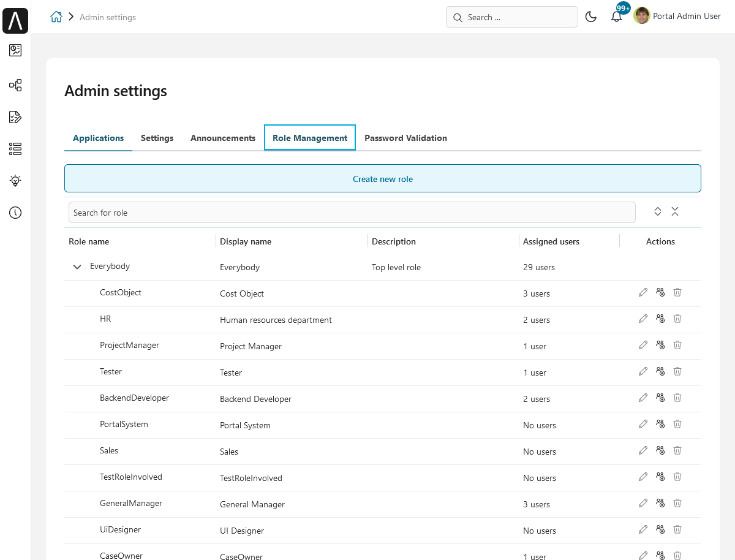
Task: Go to the home breadcrumb icon
Action: click(56, 17)
